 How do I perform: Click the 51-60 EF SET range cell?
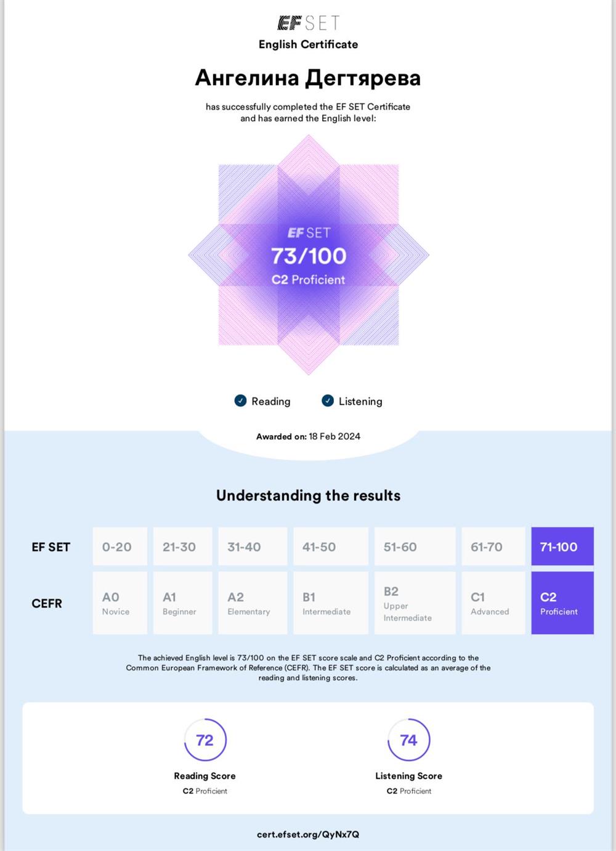tap(415, 546)
